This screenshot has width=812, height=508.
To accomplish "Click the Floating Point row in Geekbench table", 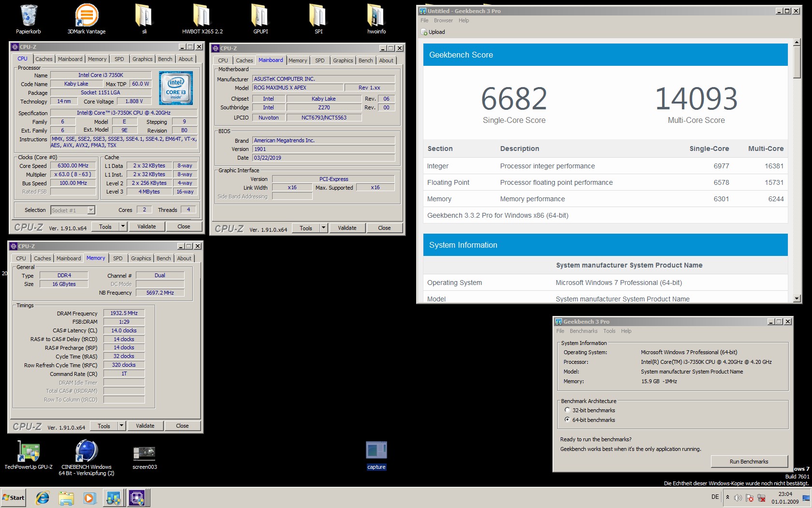I will tap(605, 182).
